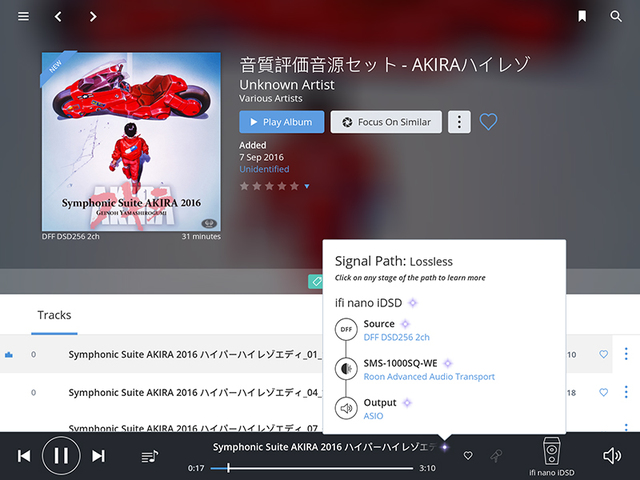Click the quality star beside Source

pyautogui.click(x=405, y=324)
